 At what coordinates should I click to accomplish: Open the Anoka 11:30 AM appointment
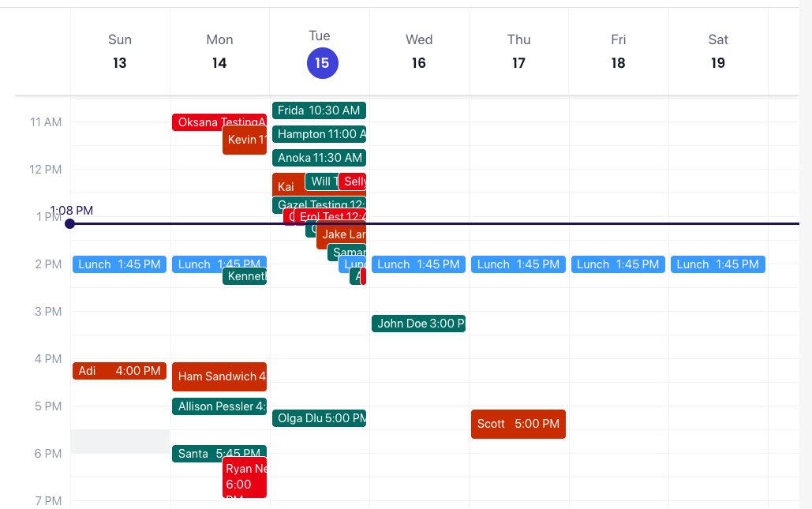click(319, 157)
